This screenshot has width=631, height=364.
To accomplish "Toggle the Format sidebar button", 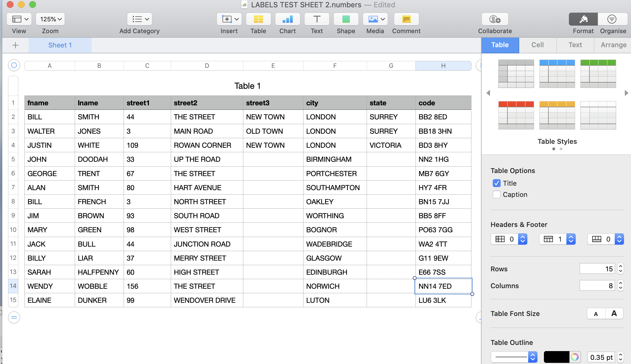I will click(583, 19).
